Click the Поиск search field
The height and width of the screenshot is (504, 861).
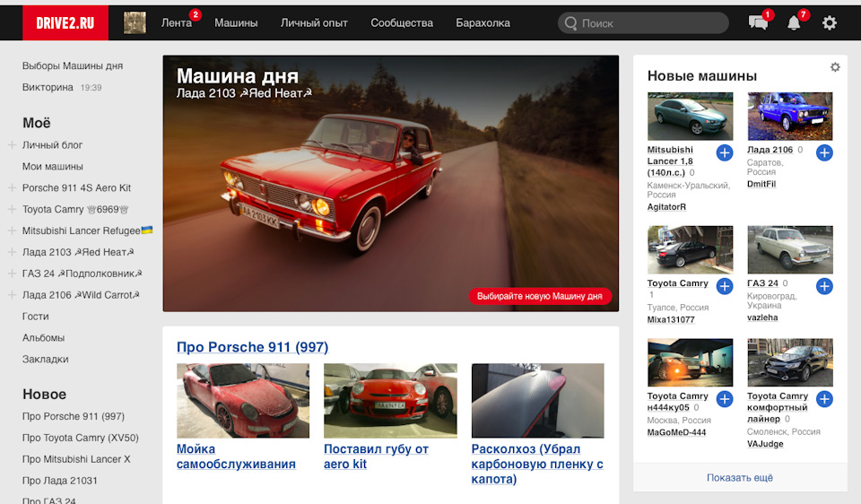[x=643, y=23]
